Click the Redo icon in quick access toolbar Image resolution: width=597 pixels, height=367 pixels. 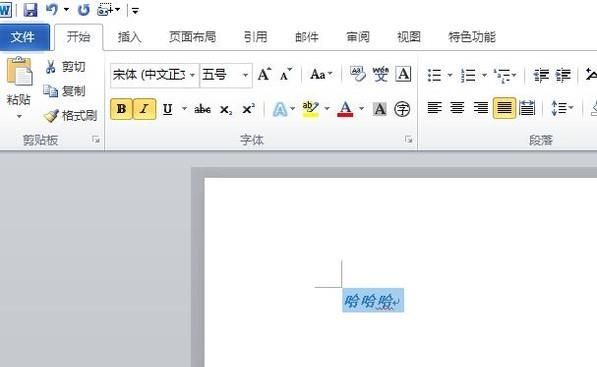click(83, 10)
